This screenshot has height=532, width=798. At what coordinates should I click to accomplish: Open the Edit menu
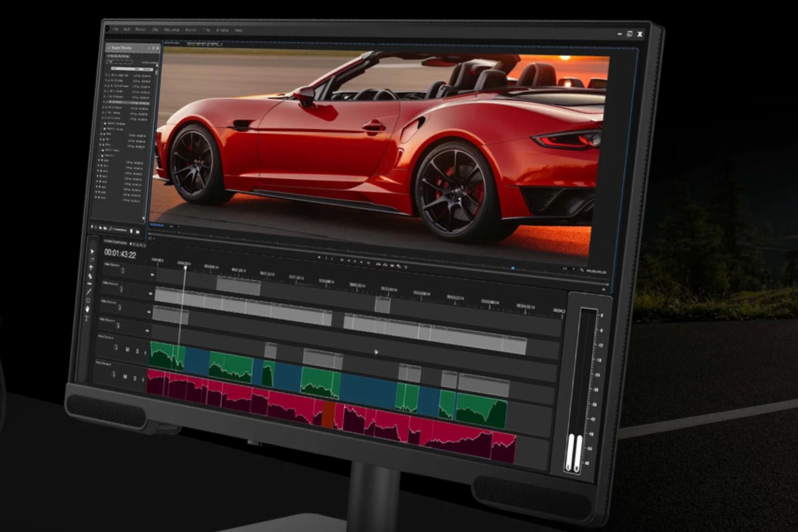click(x=126, y=29)
